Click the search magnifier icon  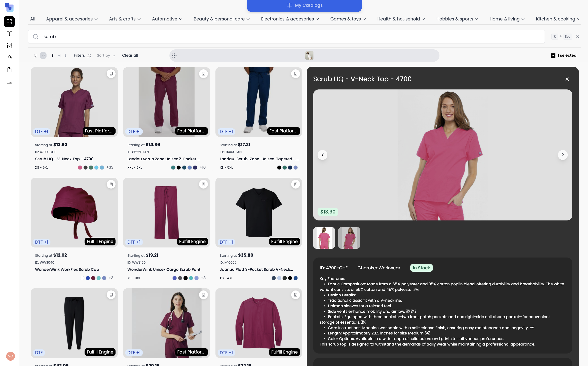(x=36, y=37)
